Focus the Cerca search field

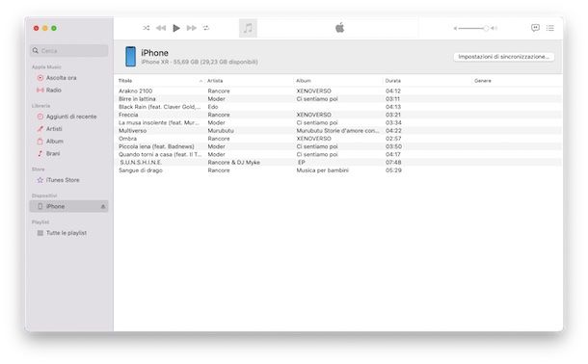(x=69, y=50)
